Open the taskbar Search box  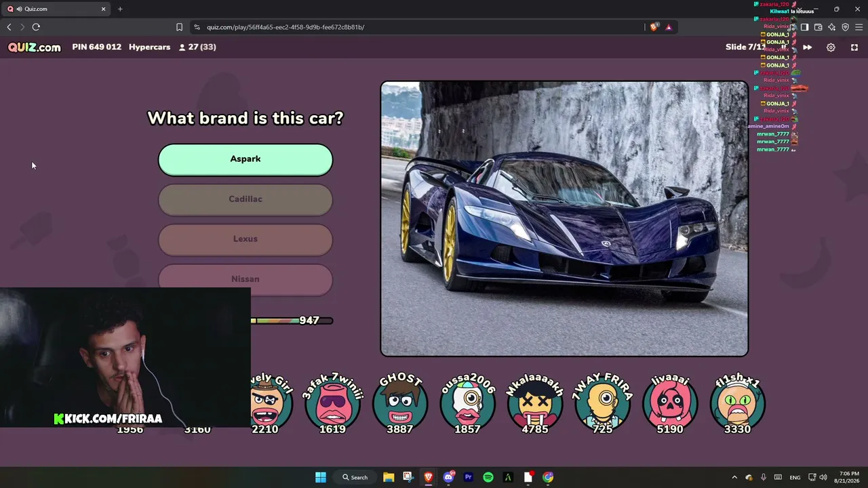[355, 477]
